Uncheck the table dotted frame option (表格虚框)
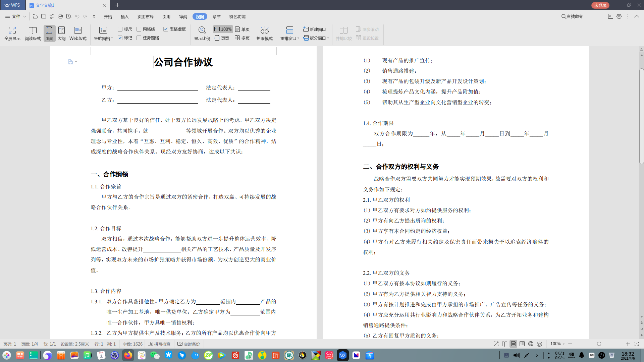 [166, 29]
